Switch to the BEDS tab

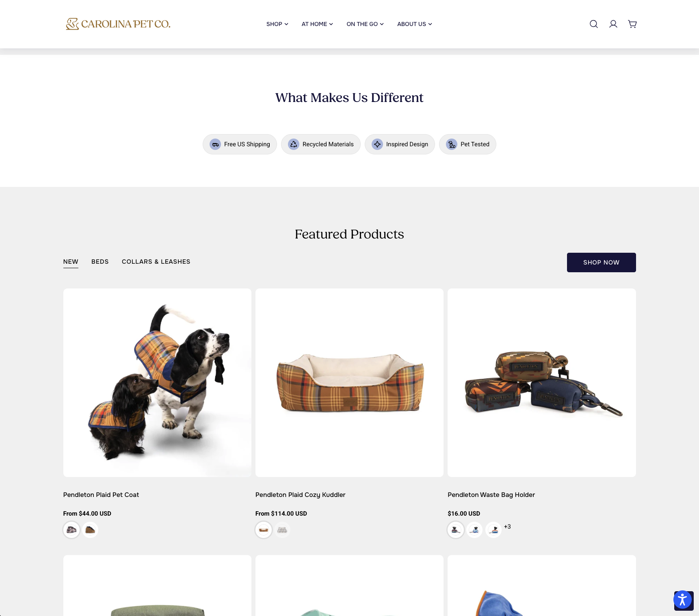100,262
